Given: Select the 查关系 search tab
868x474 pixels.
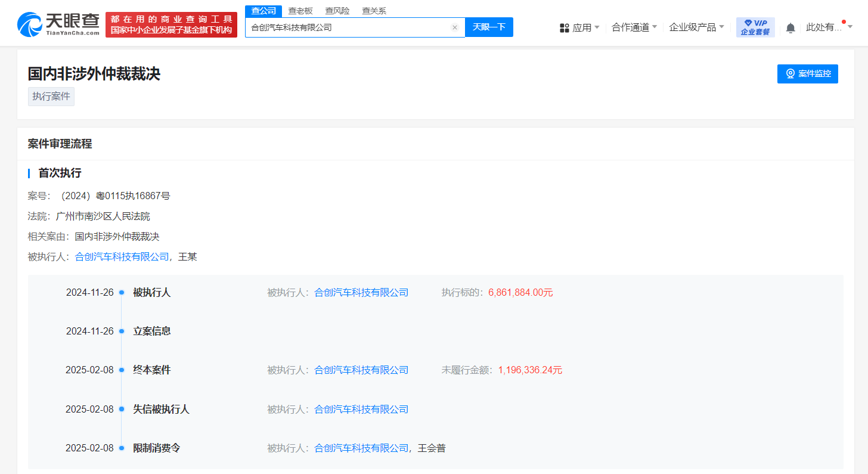Looking at the screenshot, I should (374, 11).
